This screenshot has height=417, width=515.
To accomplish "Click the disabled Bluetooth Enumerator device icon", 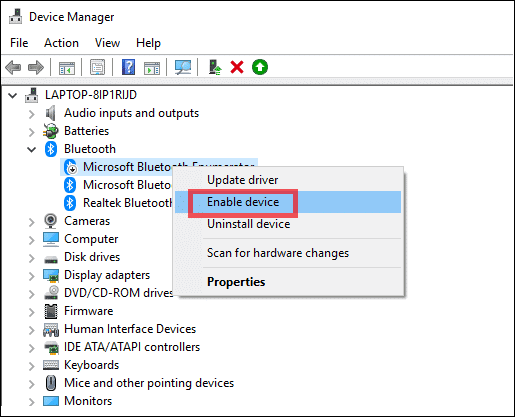I will (x=70, y=167).
